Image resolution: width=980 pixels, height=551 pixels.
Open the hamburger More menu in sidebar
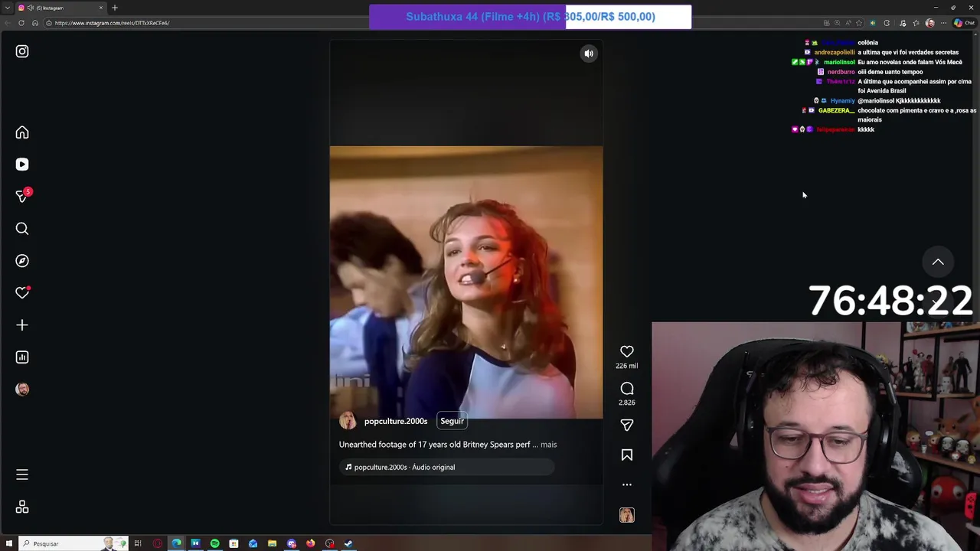22,475
